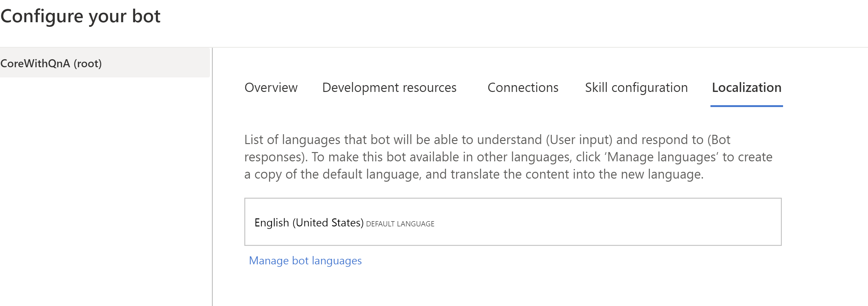Open the Development resources tab
This screenshot has width=868, height=306.
pyautogui.click(x=389, y=88)
